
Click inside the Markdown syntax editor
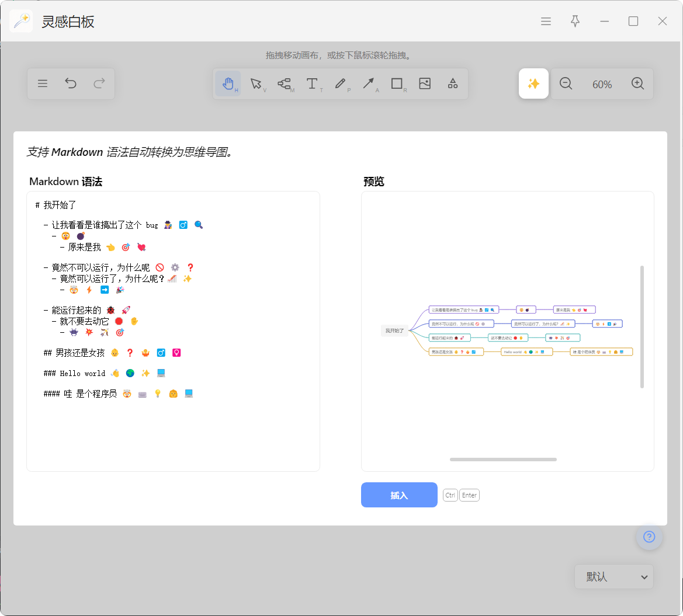(x=174, y=331)
